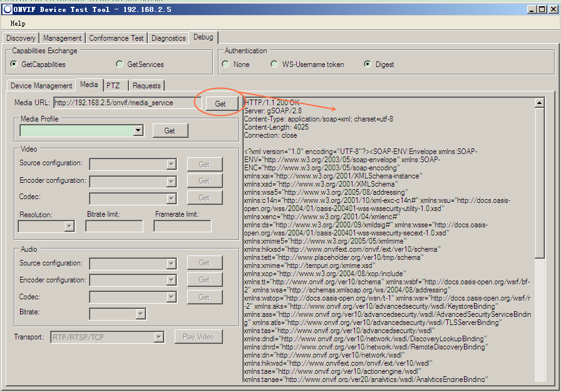
Task: Click Get button next to Media URL
Action: (x=222, y=104)
